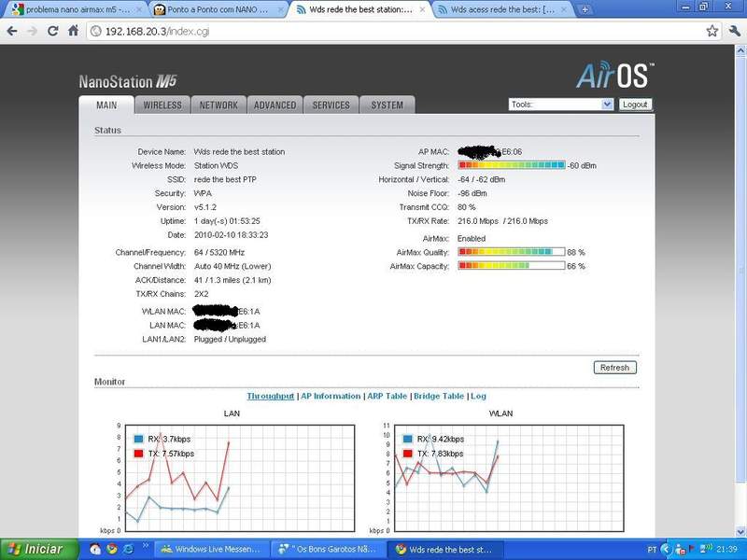Open the NETWORK settings tab
Screen dimensions: 747x560
pyautogui.click(x=218, y=105)
